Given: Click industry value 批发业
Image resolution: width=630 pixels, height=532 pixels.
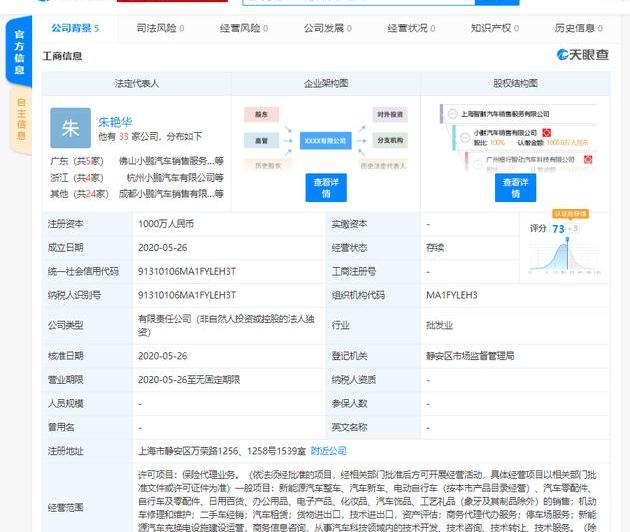Looking at the screenshot, I should coord(439,325).
